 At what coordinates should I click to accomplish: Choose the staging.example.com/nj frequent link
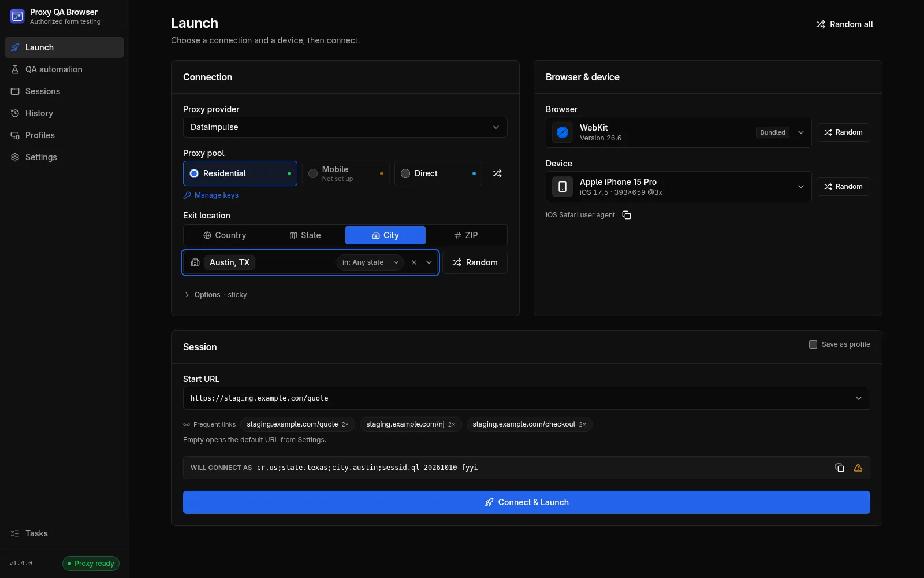pyautogui.click(x=411, y=424)
